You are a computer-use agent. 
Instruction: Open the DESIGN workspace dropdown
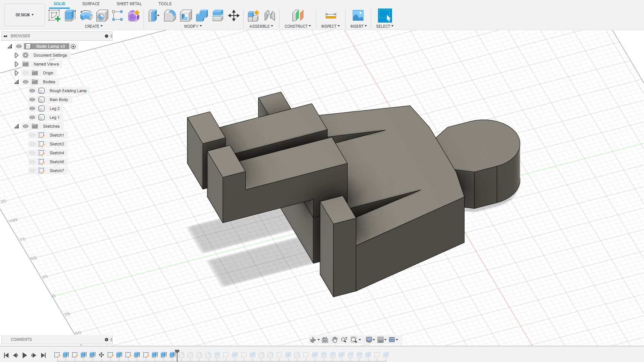24,15
